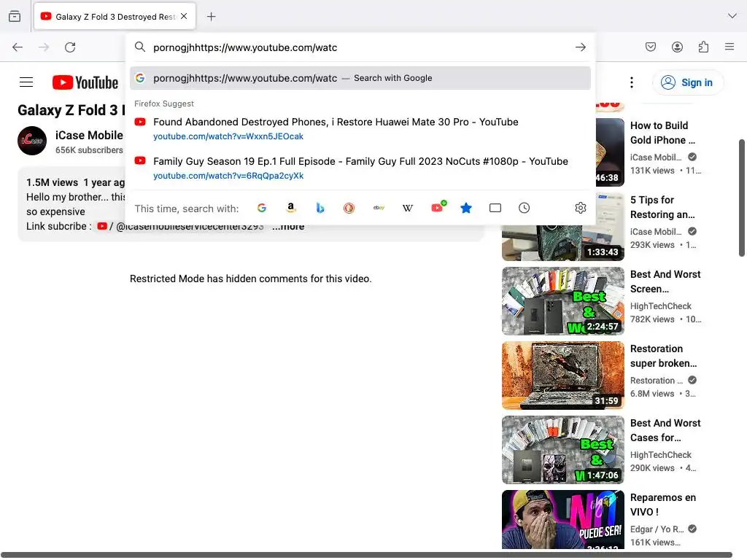
Task: Search this time with Bing icon
Action: click(x=320, y=208)
